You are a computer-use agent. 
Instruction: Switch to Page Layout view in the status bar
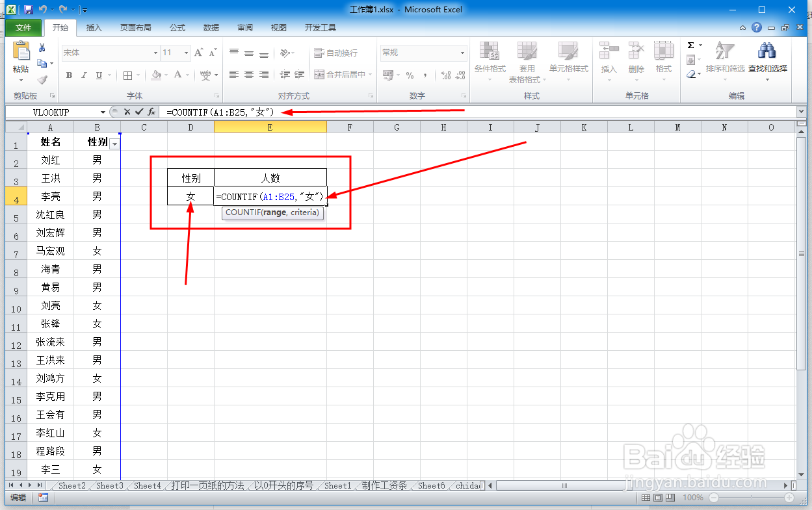(x=658, y=498)
